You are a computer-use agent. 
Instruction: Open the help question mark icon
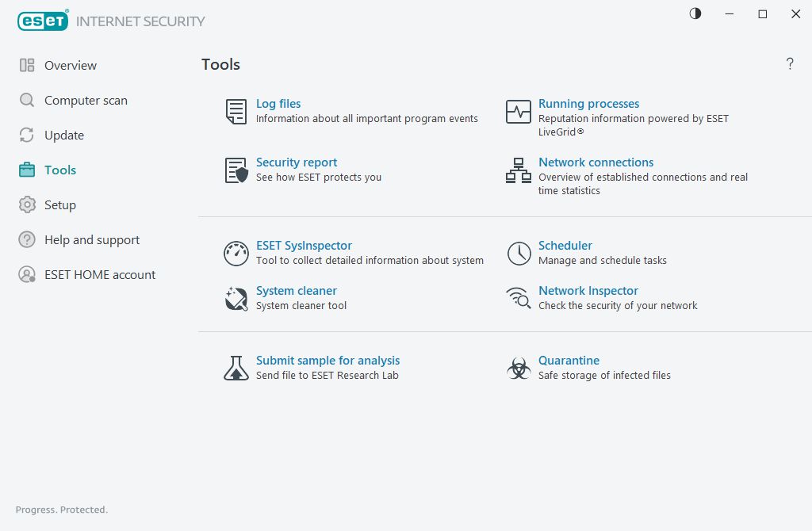[790, 64]
